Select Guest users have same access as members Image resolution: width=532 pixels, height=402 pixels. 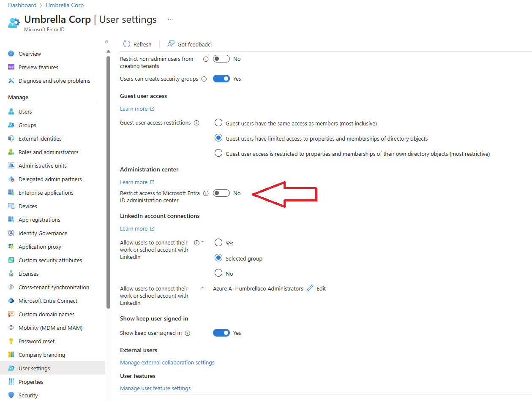point(218,123)
